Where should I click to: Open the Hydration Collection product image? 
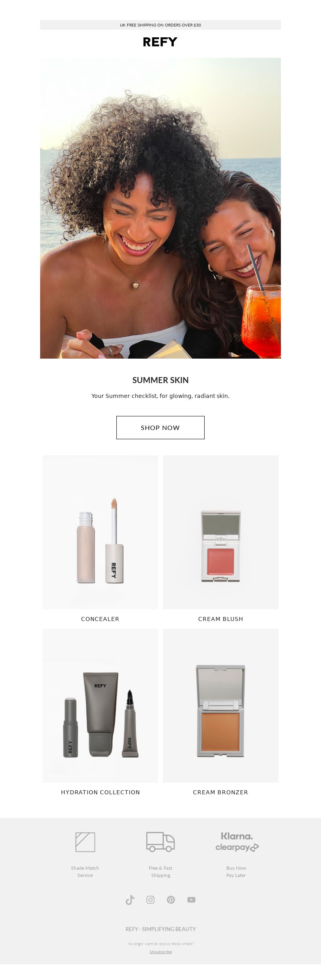coord(100,706)
